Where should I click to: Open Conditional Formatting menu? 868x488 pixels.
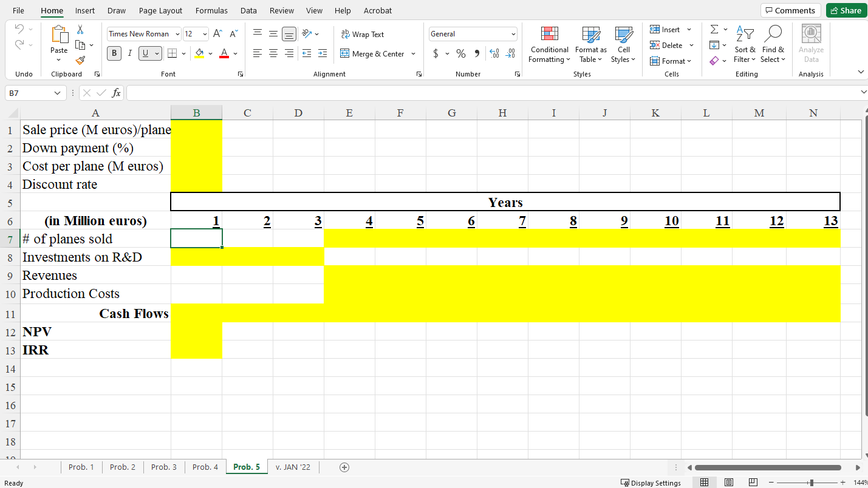(x=549, y=44)
